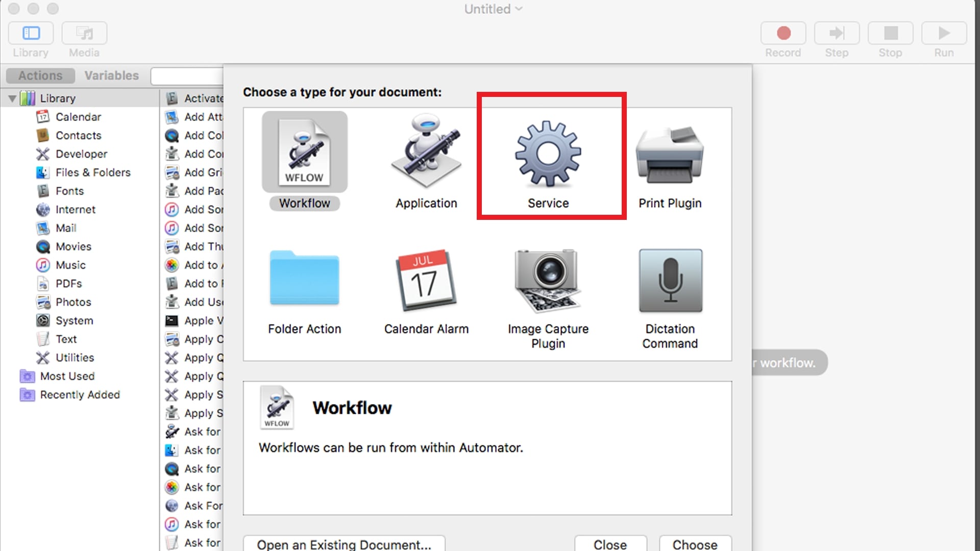Click the actions search field

(x=187, y=76)
